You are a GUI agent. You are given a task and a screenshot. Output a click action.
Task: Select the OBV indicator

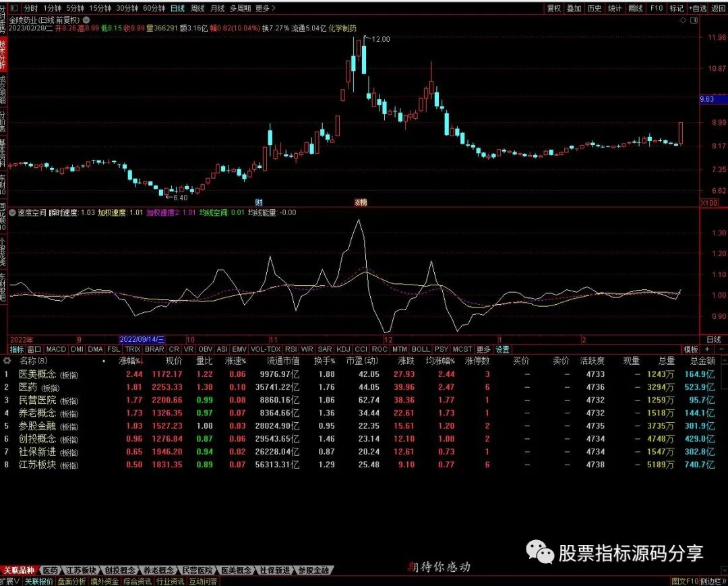point(205,349)
